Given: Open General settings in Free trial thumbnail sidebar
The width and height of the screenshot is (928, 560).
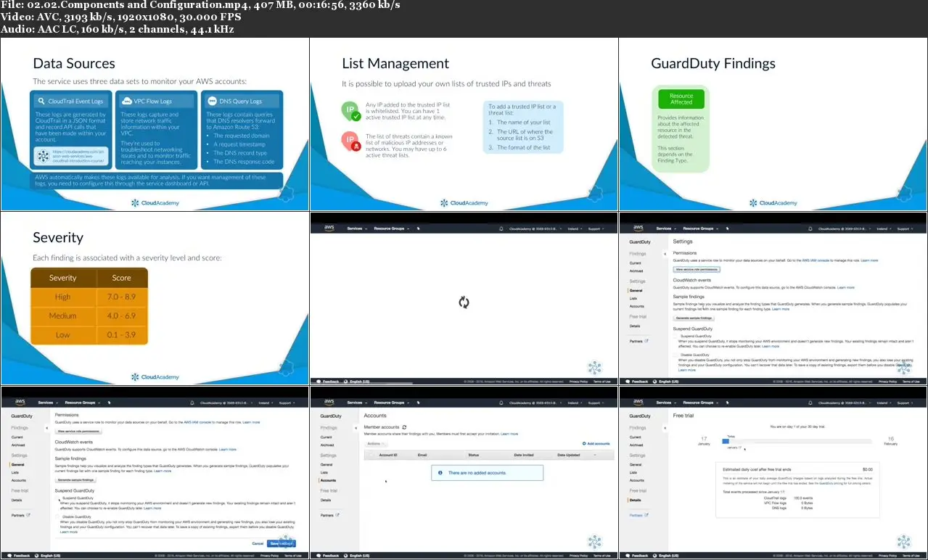Looking at the screenshot, I should click(636, 464).
